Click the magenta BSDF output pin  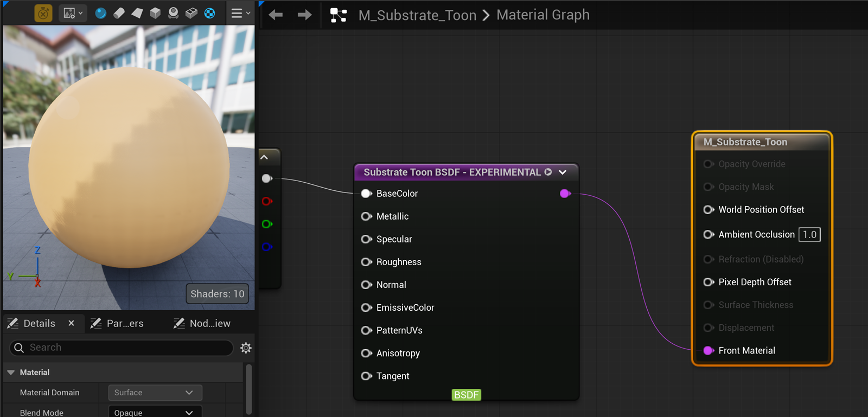[x=565, y=194]
